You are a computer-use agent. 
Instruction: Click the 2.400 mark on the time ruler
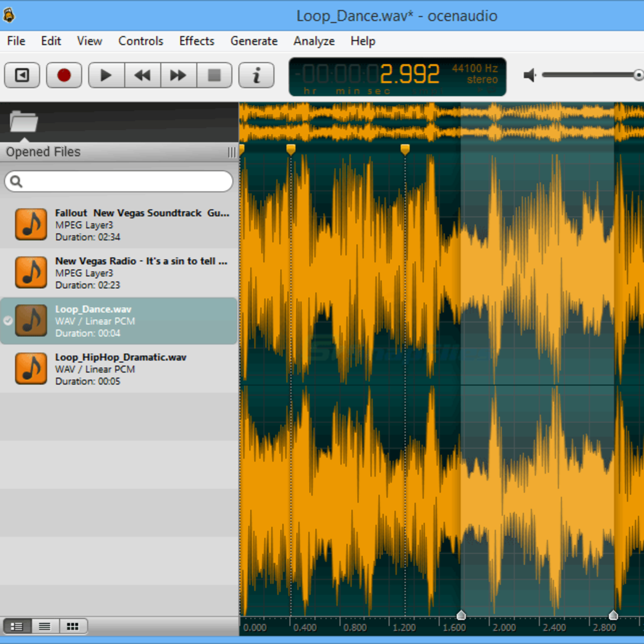(554, 628)
